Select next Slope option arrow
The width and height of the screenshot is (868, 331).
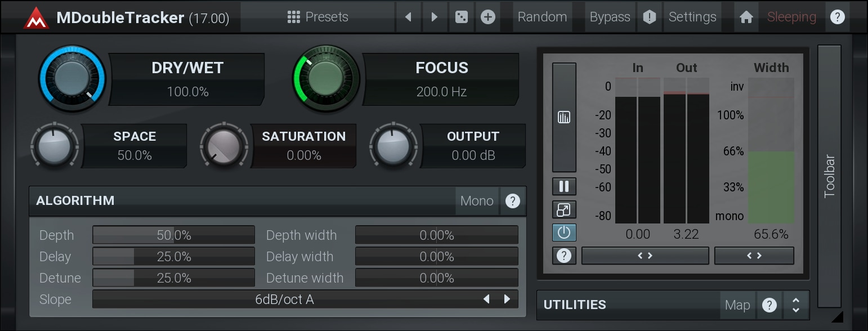(507, 299)
